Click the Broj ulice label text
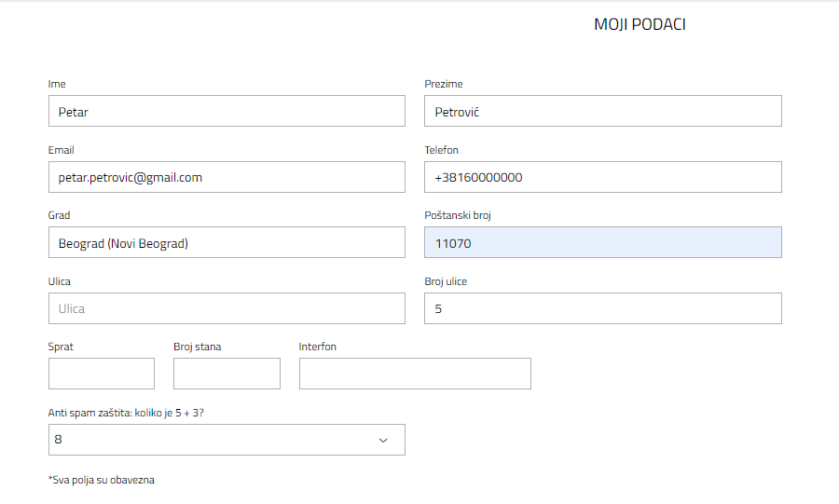839x504 pixels. pos(446,281)
